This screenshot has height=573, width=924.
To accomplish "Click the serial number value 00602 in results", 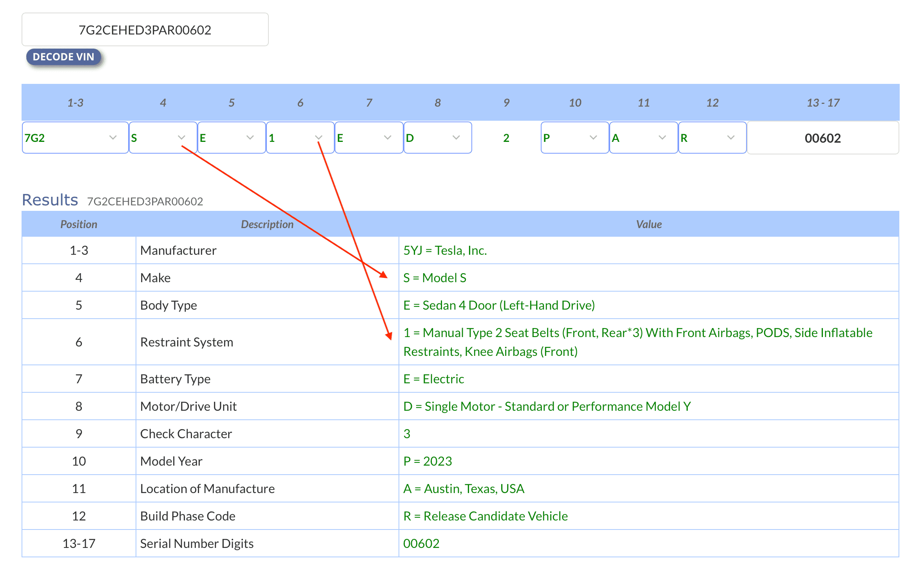I will (421, 544).
